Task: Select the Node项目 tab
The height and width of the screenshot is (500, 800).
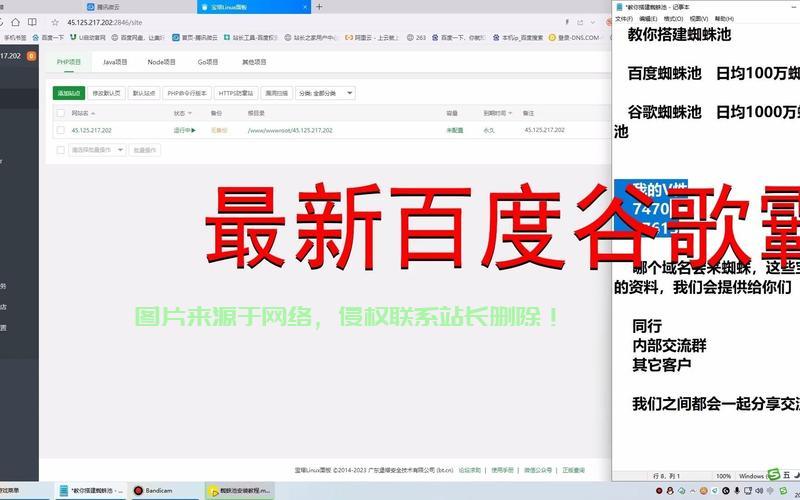Action: (161, 62)
